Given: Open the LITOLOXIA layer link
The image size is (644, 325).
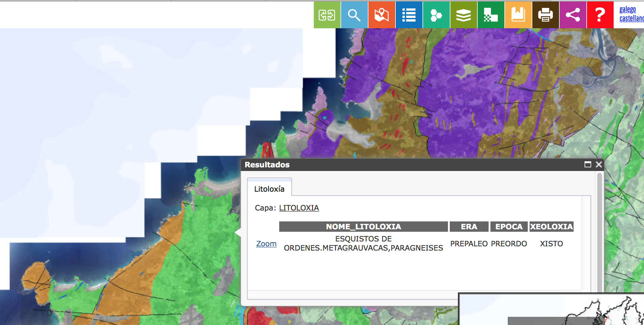Looking at the screenshot, I should 299,208.
